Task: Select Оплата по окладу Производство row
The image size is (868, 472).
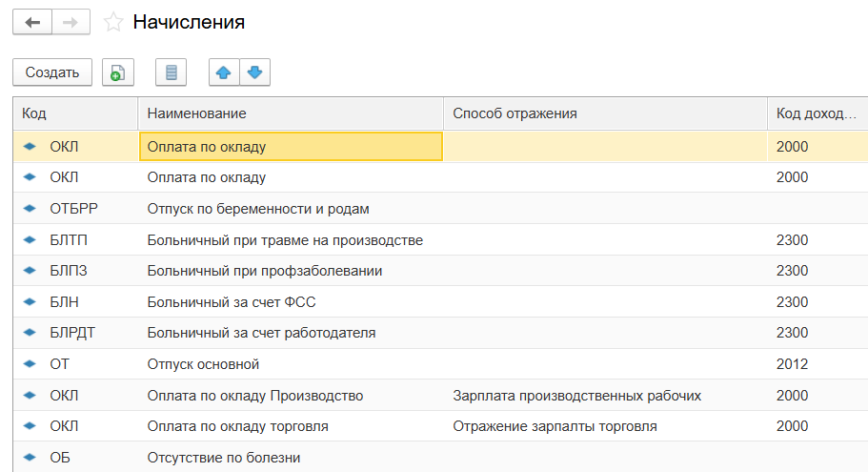Action: tap(440, 396)
